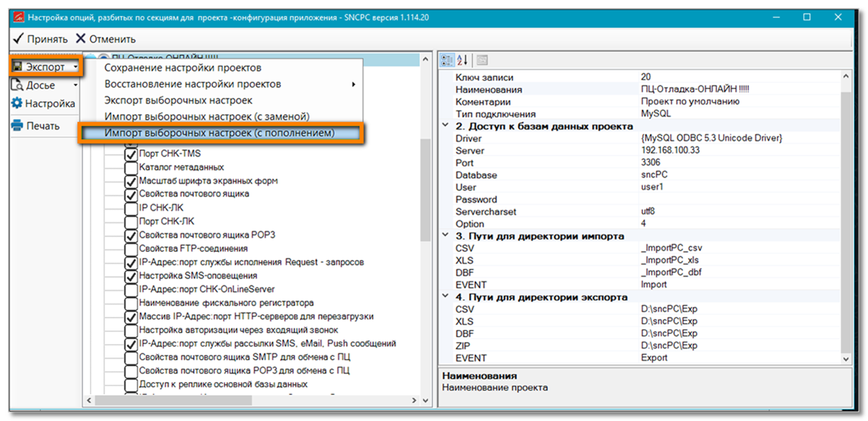868x421 pixels.
Task: Click the Настройка gear icon
Action: click(17, 103)
